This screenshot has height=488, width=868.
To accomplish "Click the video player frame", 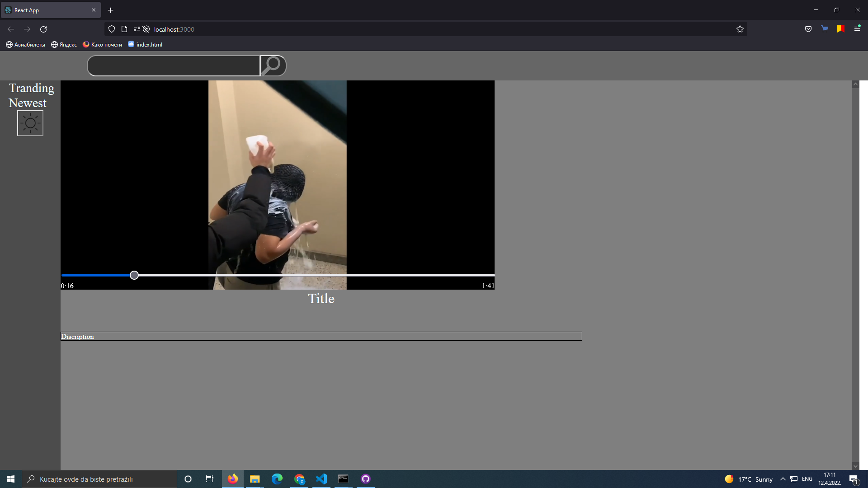I will point(278,181).
